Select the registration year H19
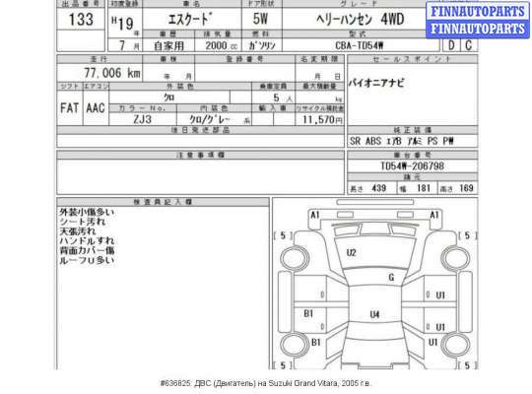Screen dimensions: 532x394 click(123, 23)
